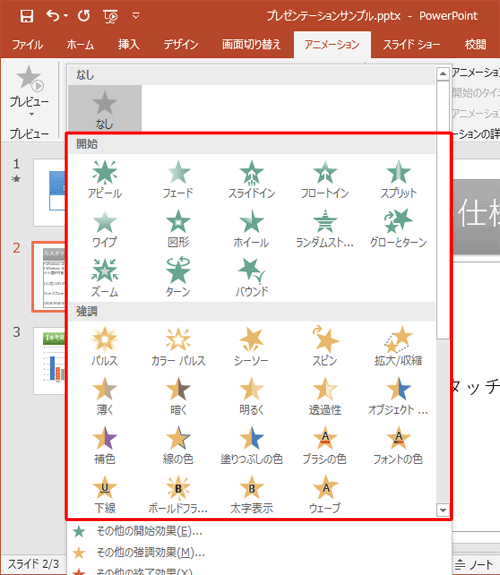
Task: Select slide 1 thumbnail
Action: (x=49, y=192)
